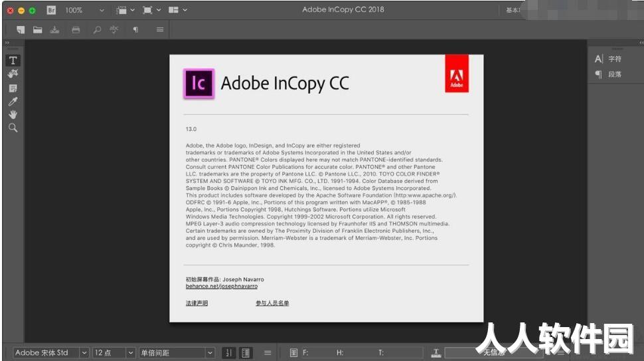Viewport: 644px width, 361px height.
Task: Expand the toolbox with double-arrow chevron
Action: point(7,43)
